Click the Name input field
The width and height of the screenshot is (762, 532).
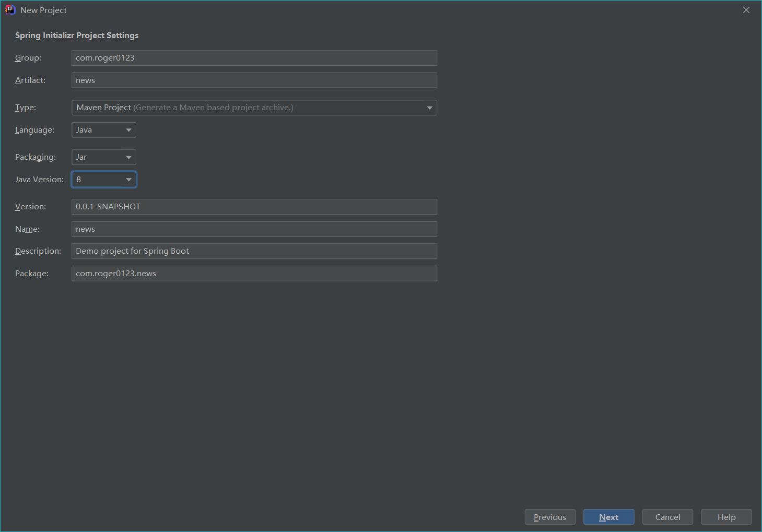(x=254, y=229)
